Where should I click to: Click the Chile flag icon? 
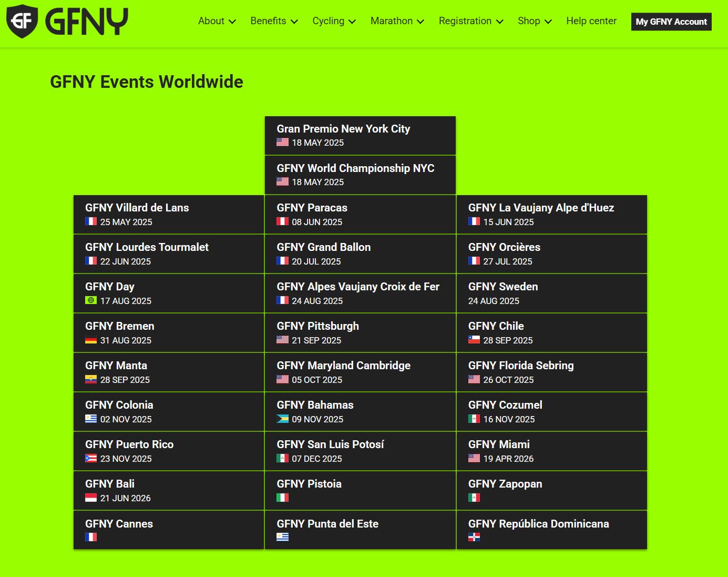click(474, 340)
